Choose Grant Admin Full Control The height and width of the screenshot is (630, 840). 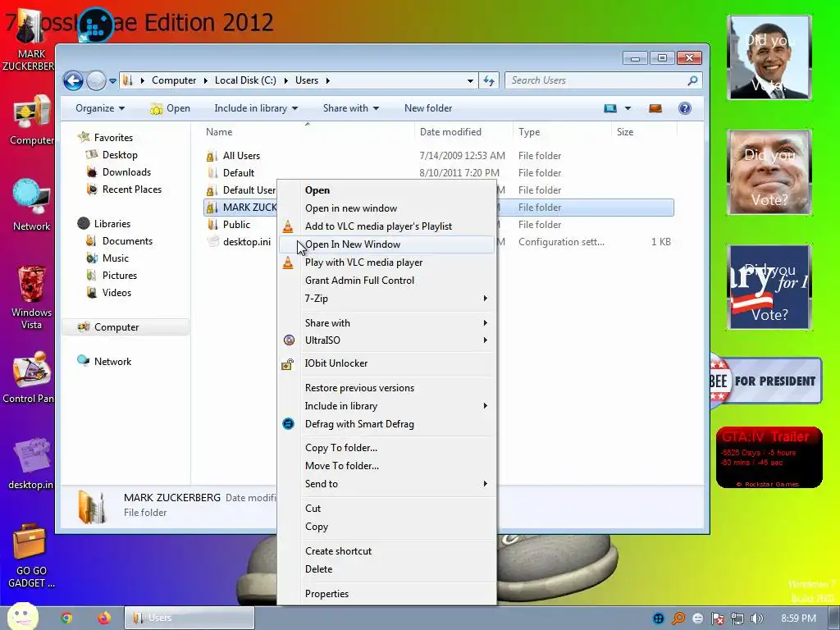pyautogui.click(x=387, y=281)
